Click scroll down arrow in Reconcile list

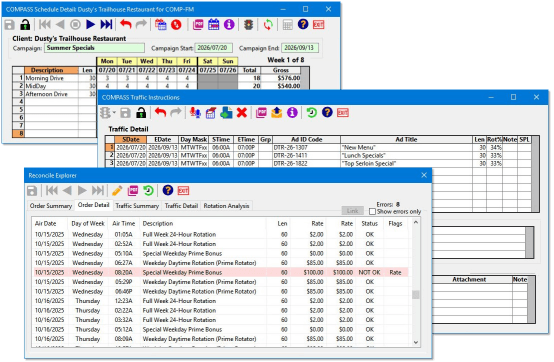tap(416, 342)
